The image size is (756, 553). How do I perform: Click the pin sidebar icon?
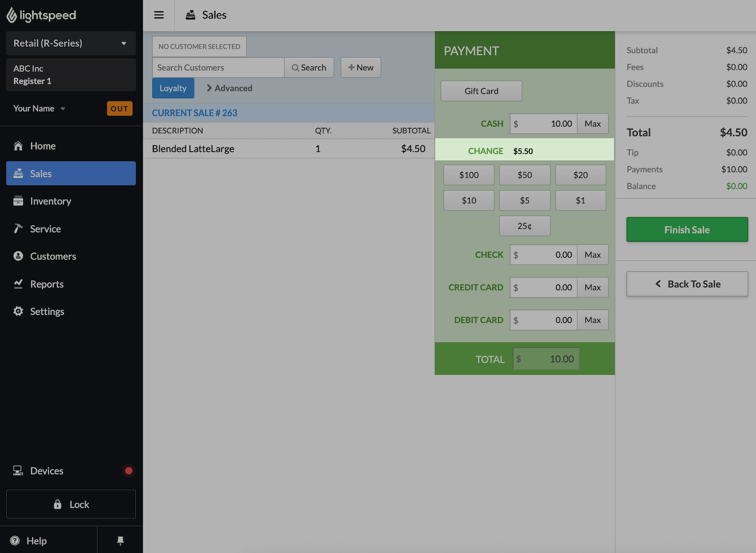click(x=120, y=541)
